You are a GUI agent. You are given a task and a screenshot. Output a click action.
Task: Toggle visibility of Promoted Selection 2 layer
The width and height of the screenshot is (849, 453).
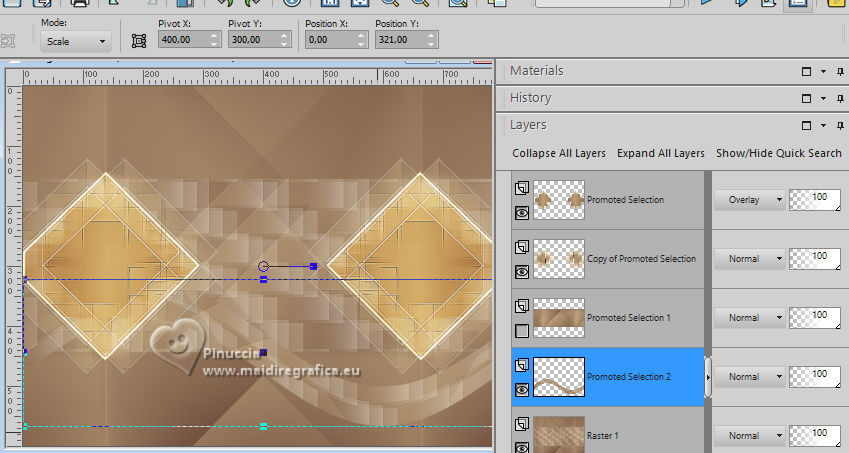521,389
